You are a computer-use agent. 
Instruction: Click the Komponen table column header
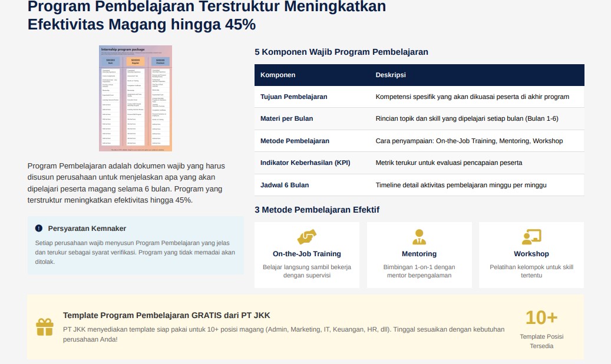click(278, 75)
